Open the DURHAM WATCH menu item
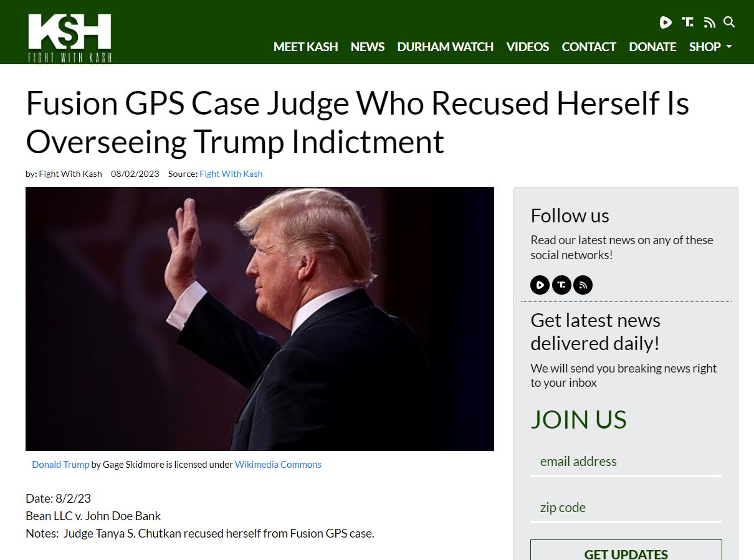 446,47
